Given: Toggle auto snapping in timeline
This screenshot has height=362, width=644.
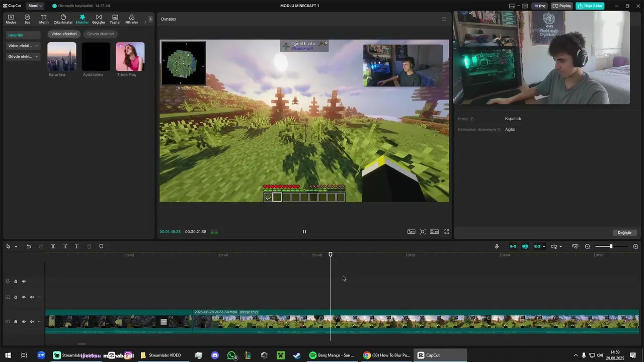Looking at the screenshot, I should 525,246.
